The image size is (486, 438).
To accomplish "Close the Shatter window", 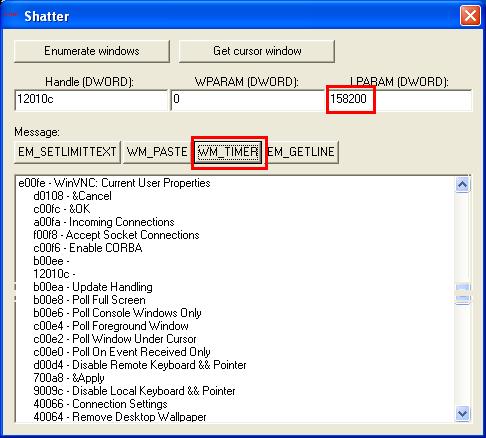I will (x=470, y=15).
